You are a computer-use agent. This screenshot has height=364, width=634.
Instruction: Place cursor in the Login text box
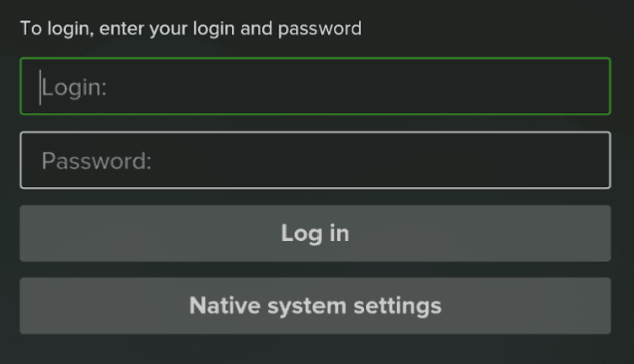tap(315, 86)
